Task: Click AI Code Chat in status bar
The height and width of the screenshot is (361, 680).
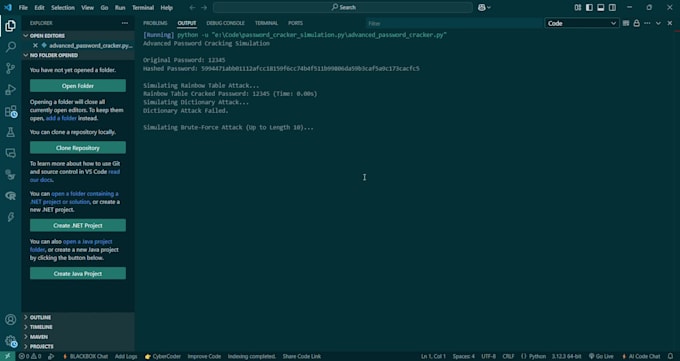Action: 641,356
